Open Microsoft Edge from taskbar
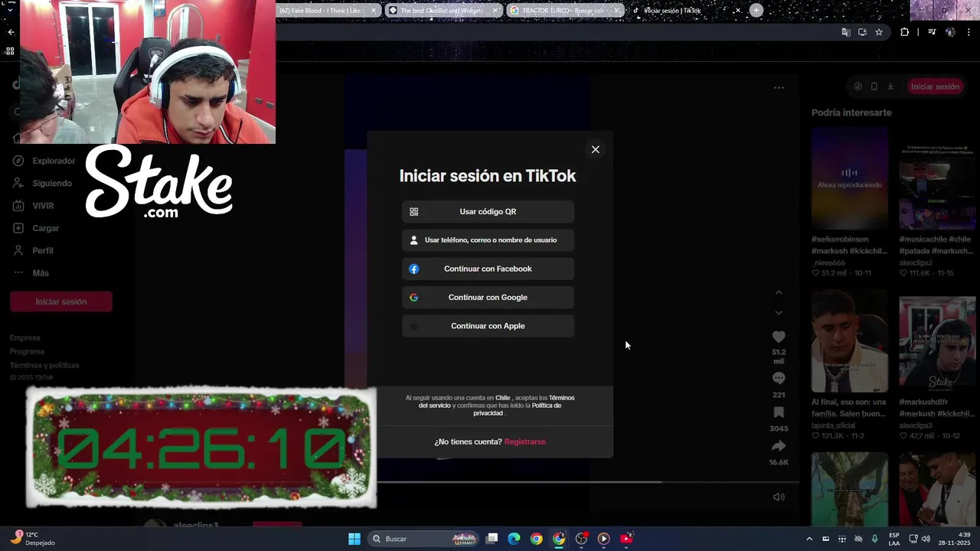 (514, 539)
